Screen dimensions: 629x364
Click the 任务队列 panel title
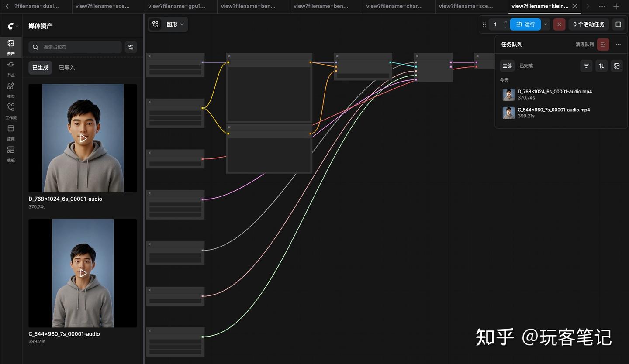pyautogui.click(x=511, y=45)
